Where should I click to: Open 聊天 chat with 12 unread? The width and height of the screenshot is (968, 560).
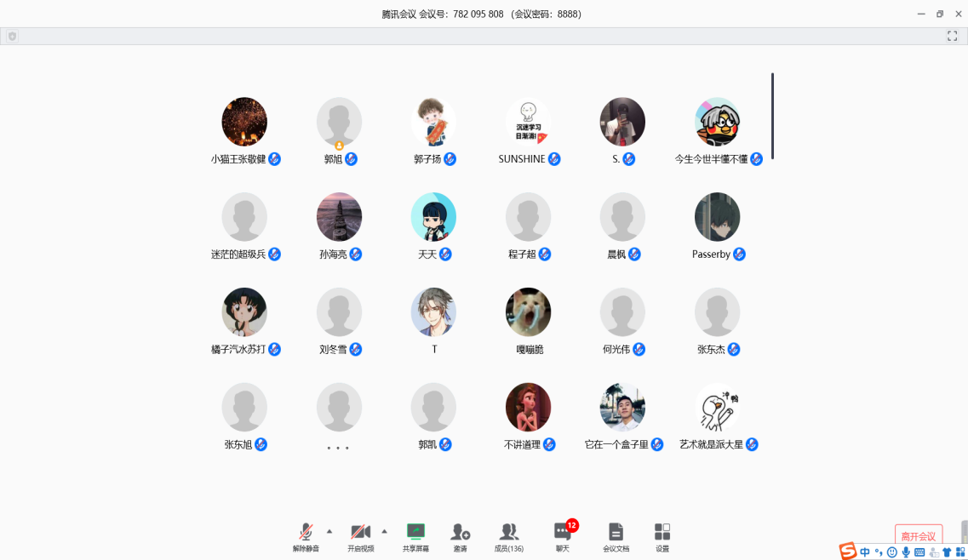[x=563, y=536]
